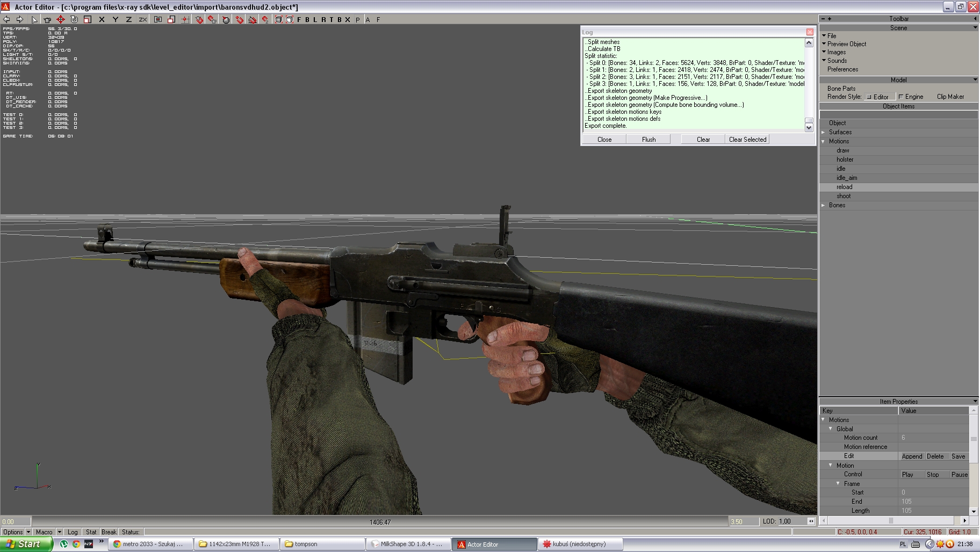Lock transformation to the ZX plane
The image size is (980, 552).
coord(142,19)
